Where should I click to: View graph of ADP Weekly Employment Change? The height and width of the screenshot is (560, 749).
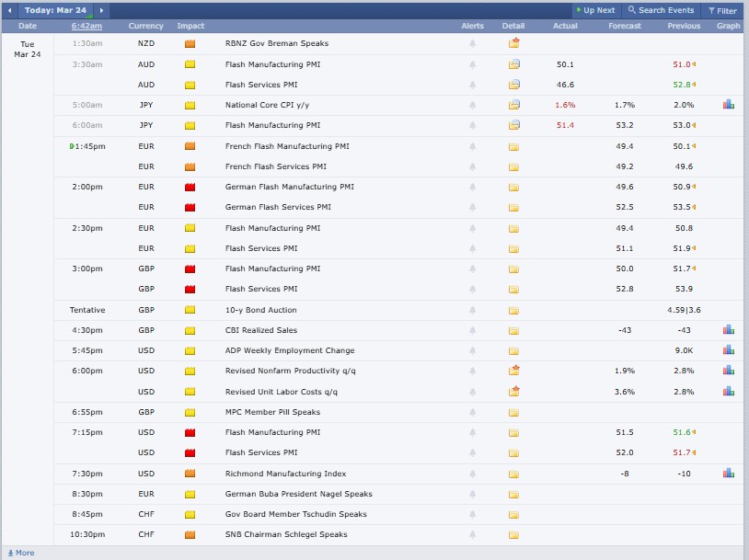(x=728, y=350)
